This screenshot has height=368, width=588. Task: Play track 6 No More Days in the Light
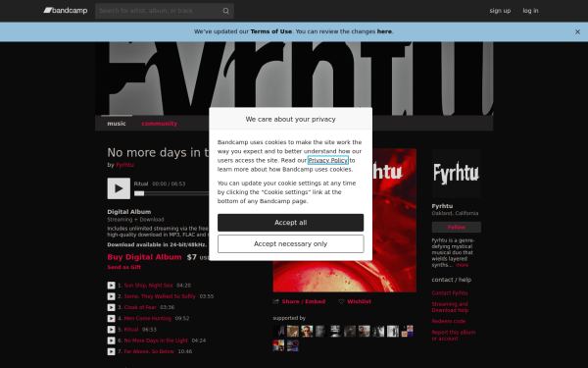point(111,341)
